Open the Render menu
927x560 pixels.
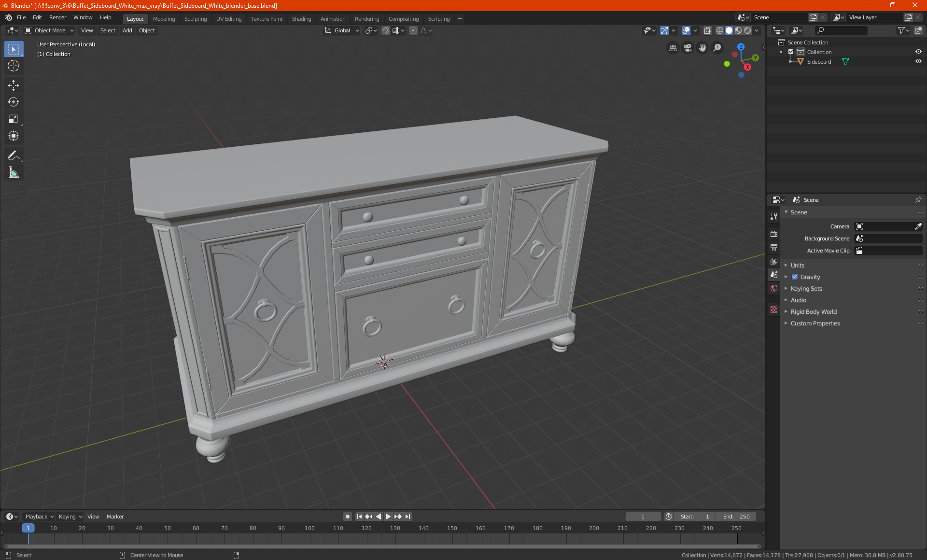coord(57,17)
